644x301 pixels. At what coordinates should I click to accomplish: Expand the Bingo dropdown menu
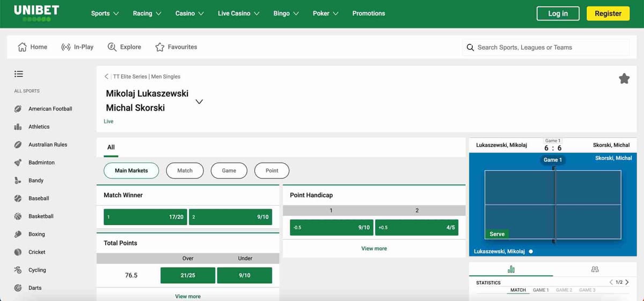(286, 13)
